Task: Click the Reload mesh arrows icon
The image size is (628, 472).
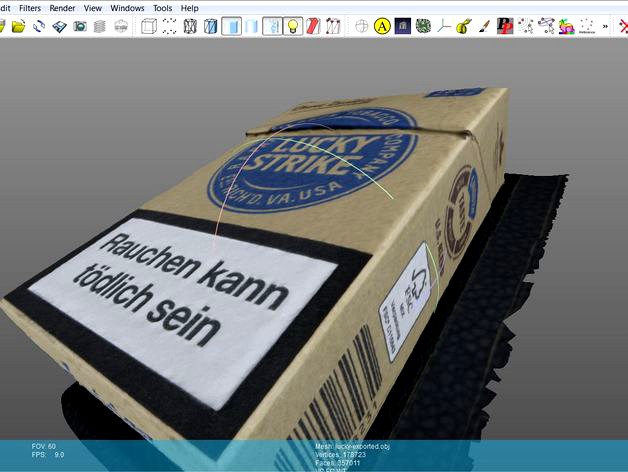Action: (x=39, y=26)
